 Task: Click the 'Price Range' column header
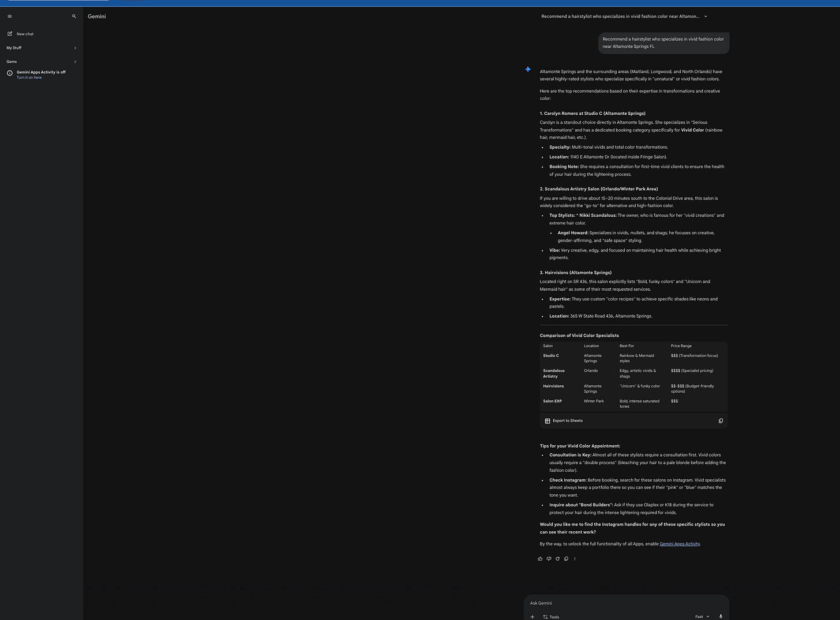coord(681,346)
